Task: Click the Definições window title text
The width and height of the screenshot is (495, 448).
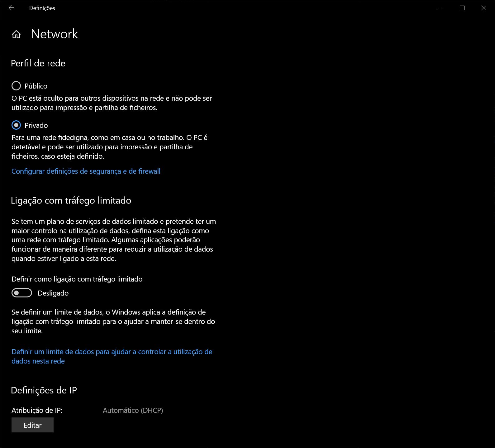Action: 42,8
